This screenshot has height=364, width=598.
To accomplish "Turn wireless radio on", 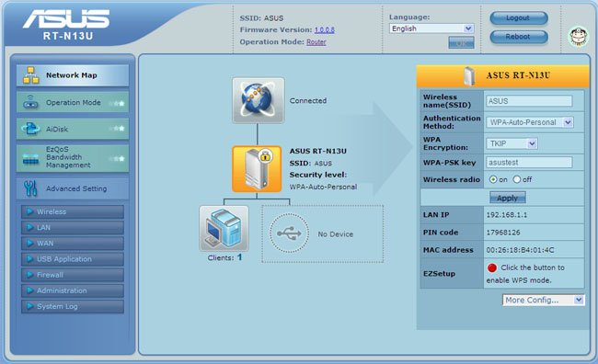I will tap(493, 179).
